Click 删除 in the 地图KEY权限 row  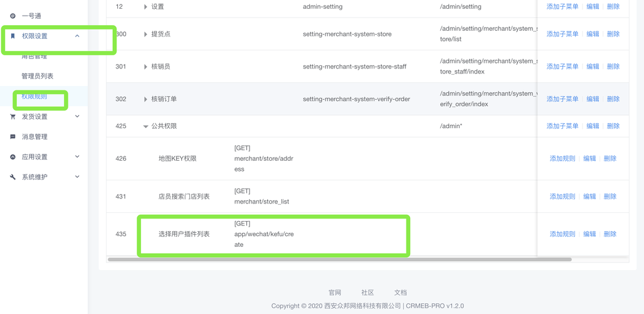(x=610, y=158)
